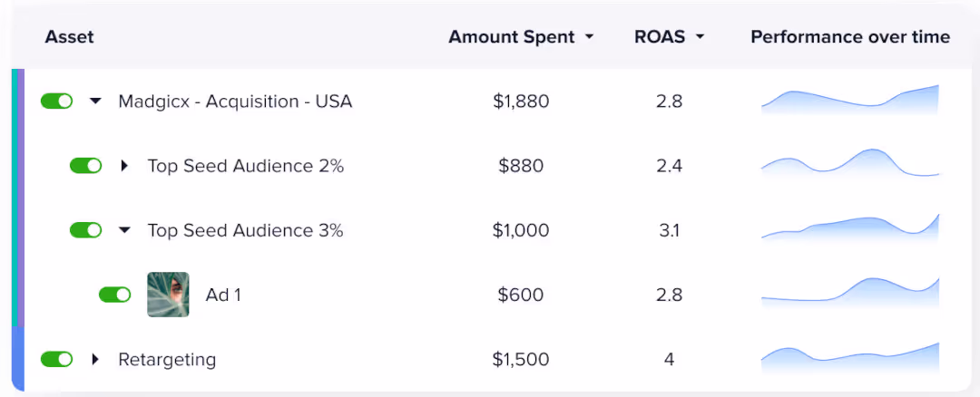Expand the Top Seed Audience 2% arrow

pyautogui.click(x=124, y=165)
